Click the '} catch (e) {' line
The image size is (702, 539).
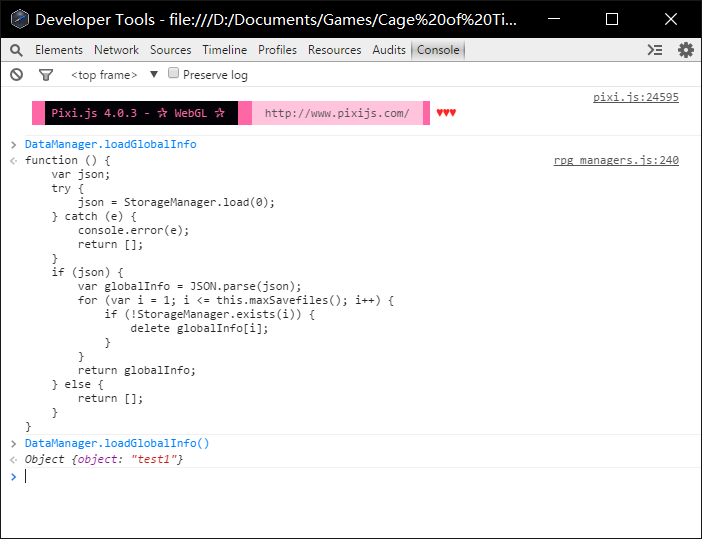94,216
